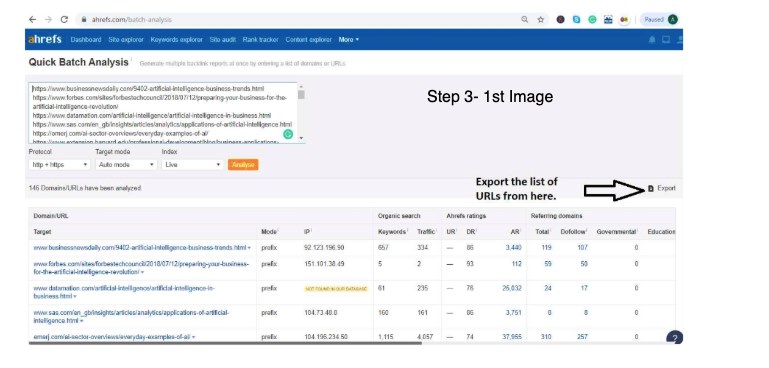769x368 pixels.
Task: Open the Target mode dropdown
Action: tap(126, 165)
